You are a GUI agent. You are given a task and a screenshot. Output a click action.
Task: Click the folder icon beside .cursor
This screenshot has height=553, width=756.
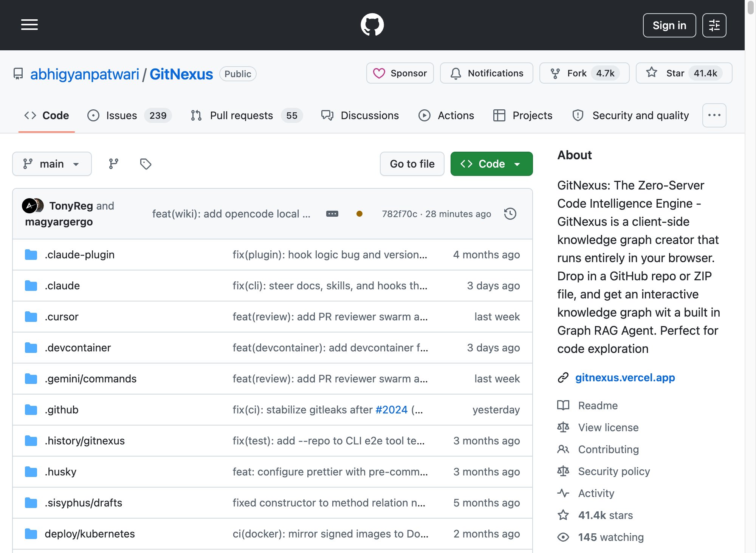click(x=31, y=317)
